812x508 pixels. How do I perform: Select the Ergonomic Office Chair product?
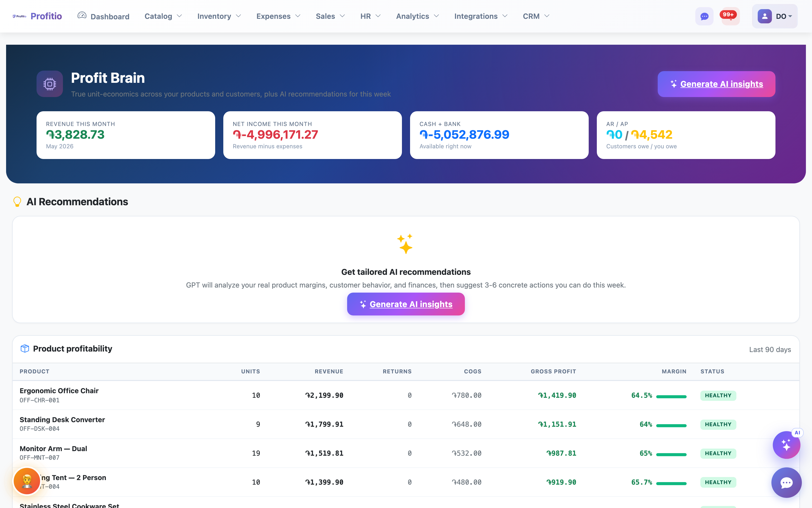(59, 391)
